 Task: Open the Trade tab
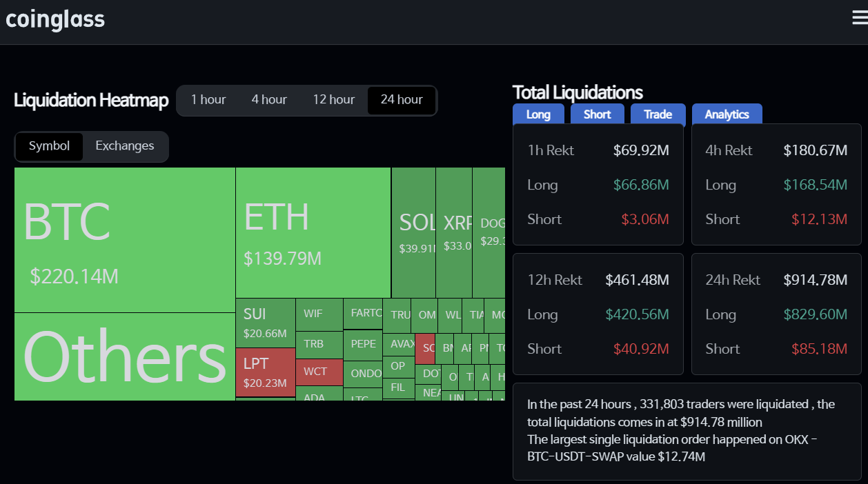click(x=658, y=114)
